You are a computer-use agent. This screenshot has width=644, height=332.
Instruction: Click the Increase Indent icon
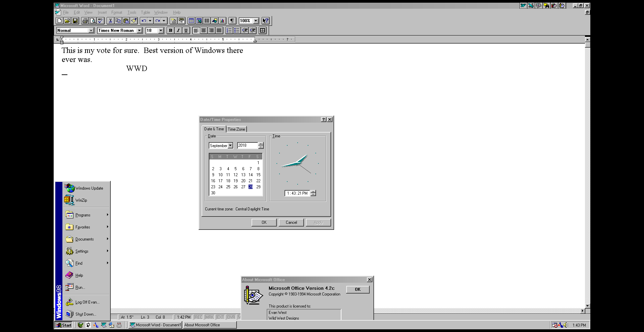[x=253, y=30]
